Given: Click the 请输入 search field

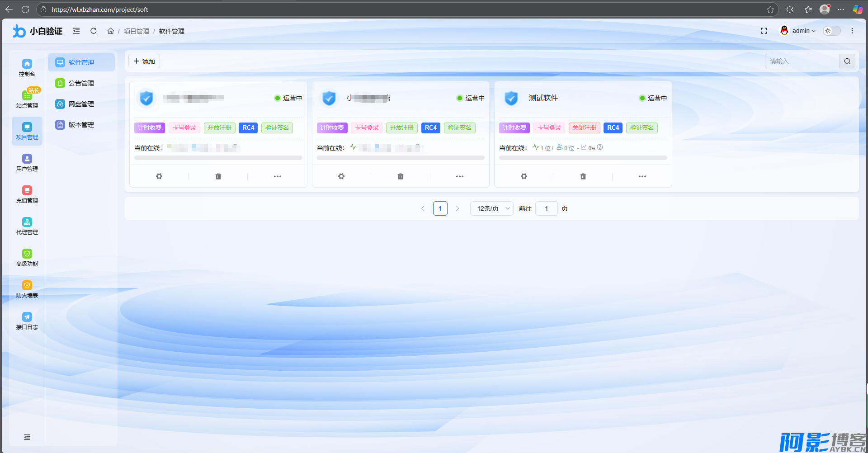Looking at the screenshot, I should point(802,61).
